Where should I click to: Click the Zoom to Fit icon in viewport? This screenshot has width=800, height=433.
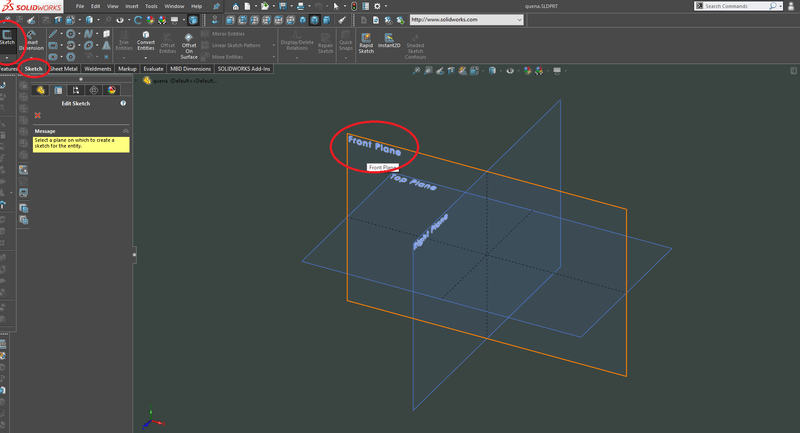[416, 71]
